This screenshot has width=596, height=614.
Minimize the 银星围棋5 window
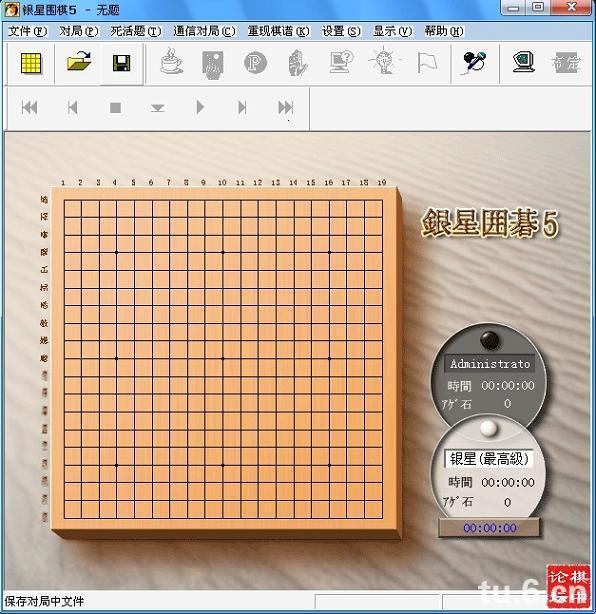coord(513,7)
